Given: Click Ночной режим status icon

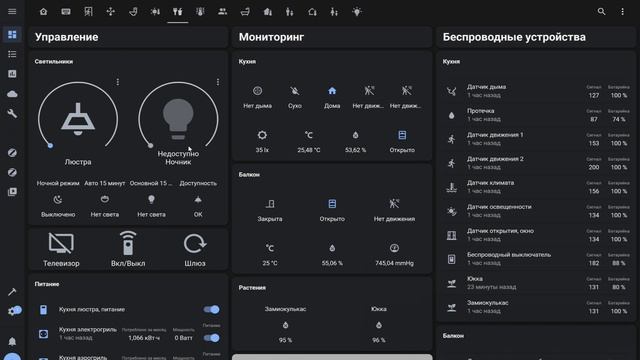Looking at the screenshot, I should (58, 200).
